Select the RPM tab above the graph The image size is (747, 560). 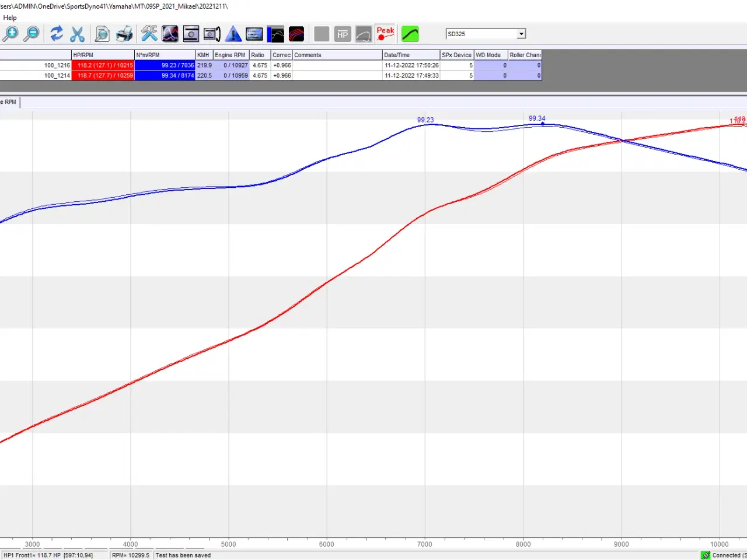(x=10, y=102)
